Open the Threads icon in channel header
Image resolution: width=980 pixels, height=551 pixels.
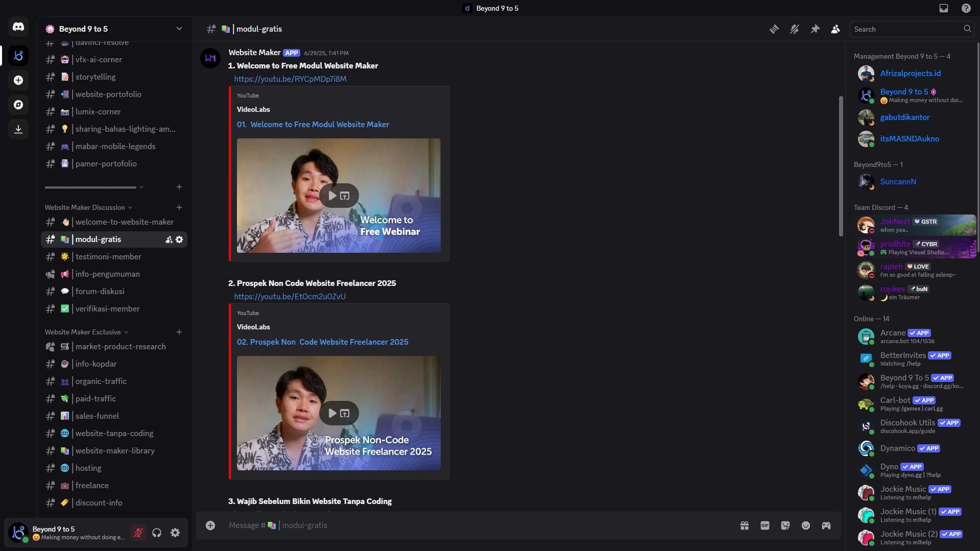[774, 29]
